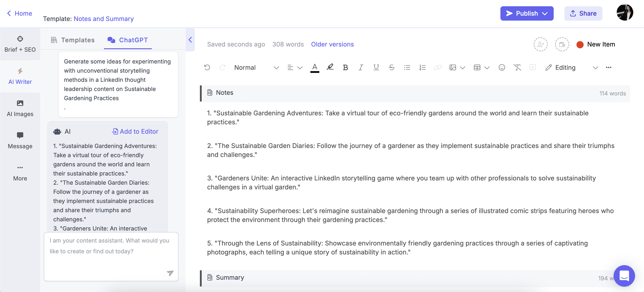Click the prompt message about unconventional storytelling
This screenshot has width=644, height=292.
click(x=118, y=84)
